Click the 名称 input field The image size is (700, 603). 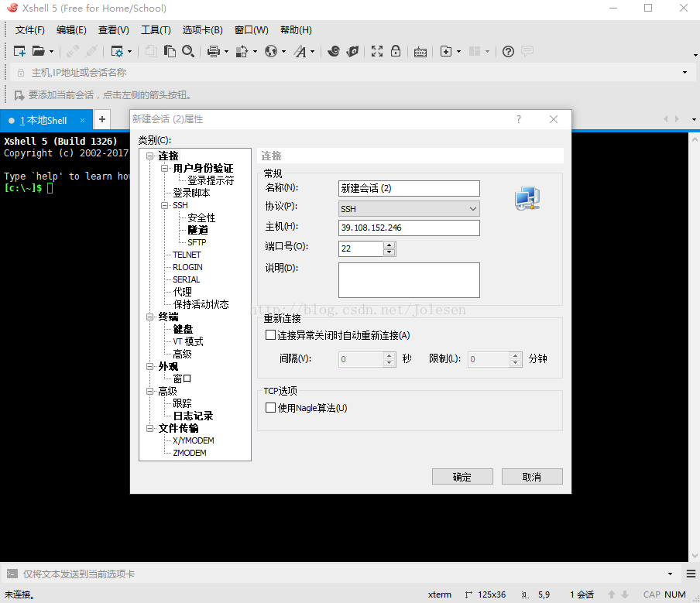pos(409,188)
